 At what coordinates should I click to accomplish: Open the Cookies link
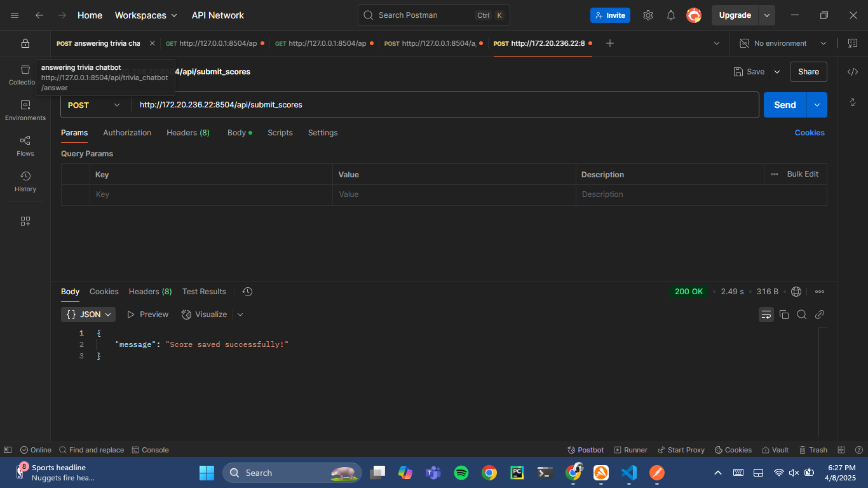tap(810, 133)
